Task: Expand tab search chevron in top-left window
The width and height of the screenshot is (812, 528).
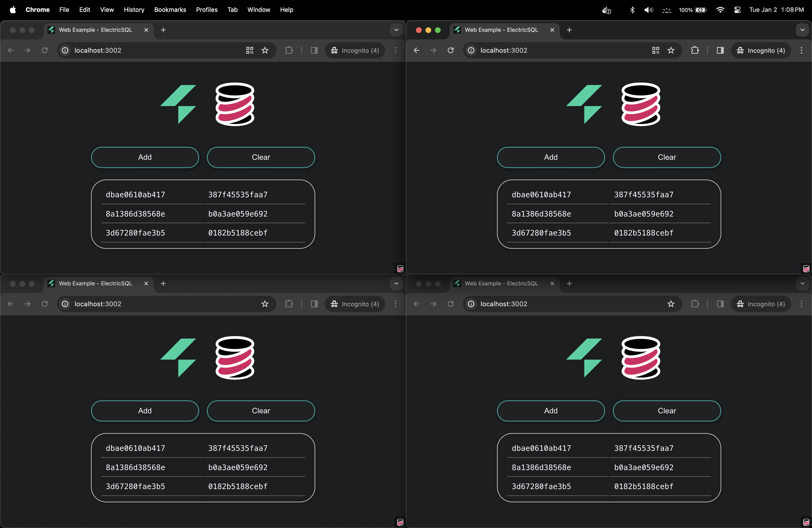Action: 396,30
